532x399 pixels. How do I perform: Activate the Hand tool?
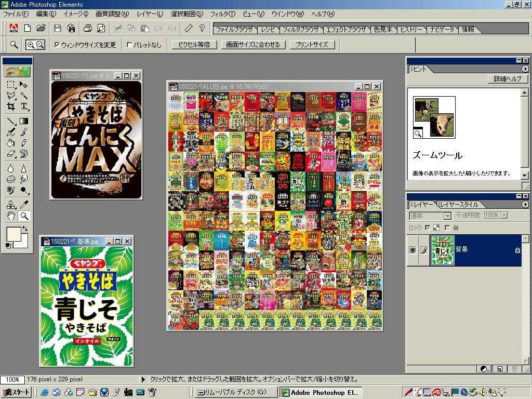pyautogui.click(x=11, y=216)
